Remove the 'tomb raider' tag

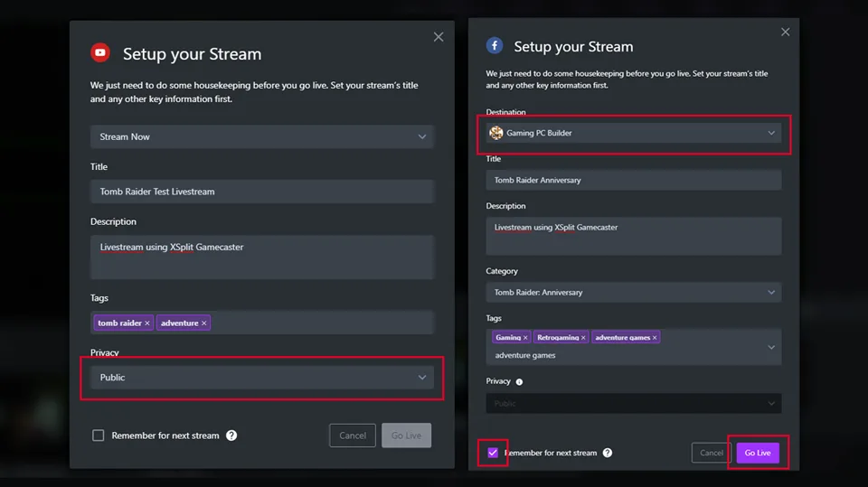tap(147, 323)
